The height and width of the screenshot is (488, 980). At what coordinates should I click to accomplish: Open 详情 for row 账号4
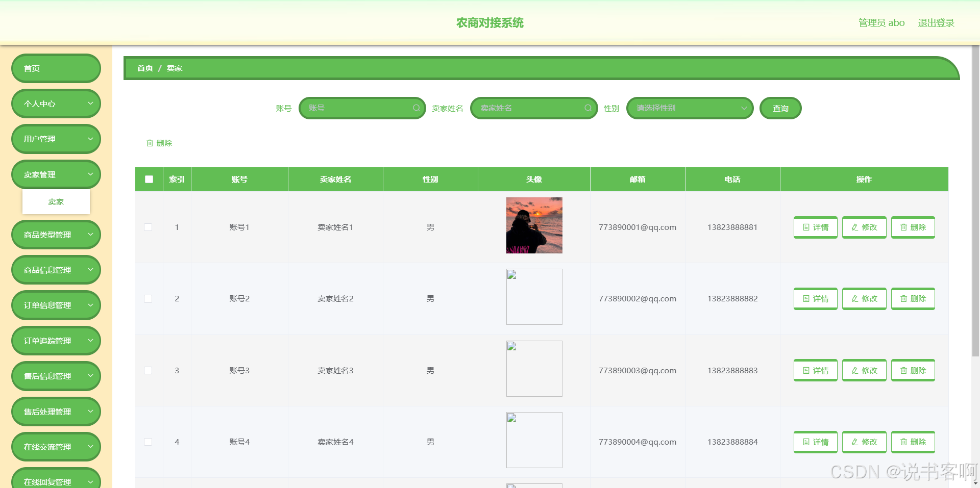pos(816,442)
